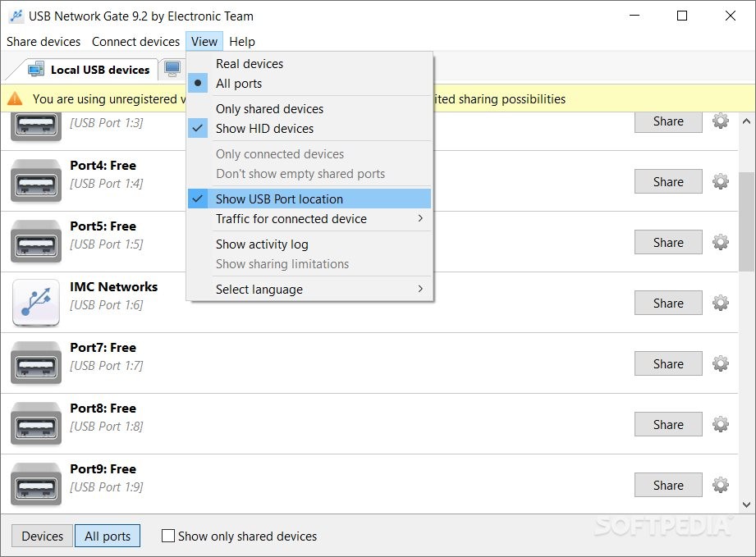Select the Port4: Free list entry text
The width and height of the screenshot is (756, 557).
103,166
